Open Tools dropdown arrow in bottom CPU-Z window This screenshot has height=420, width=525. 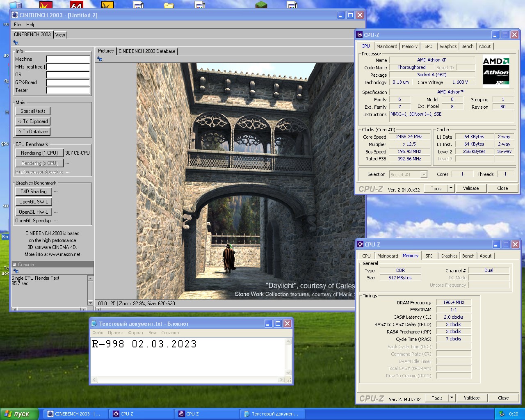452,398
